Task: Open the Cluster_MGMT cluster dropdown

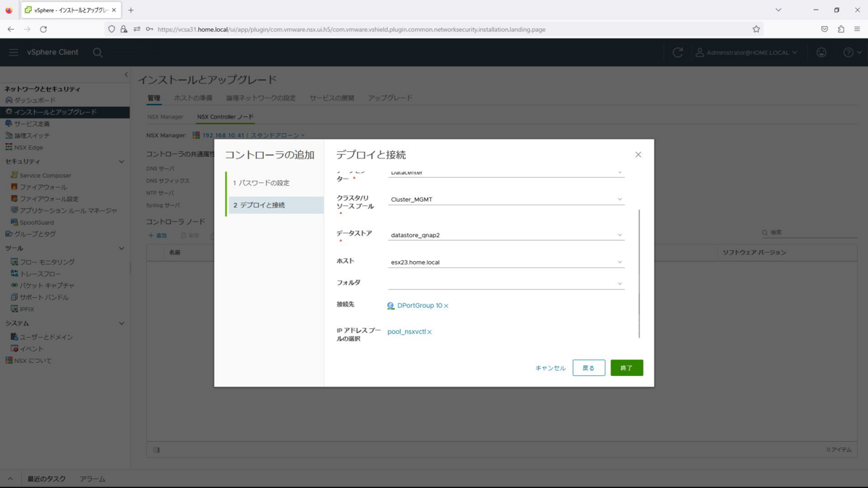Action: tap(506, 199)
